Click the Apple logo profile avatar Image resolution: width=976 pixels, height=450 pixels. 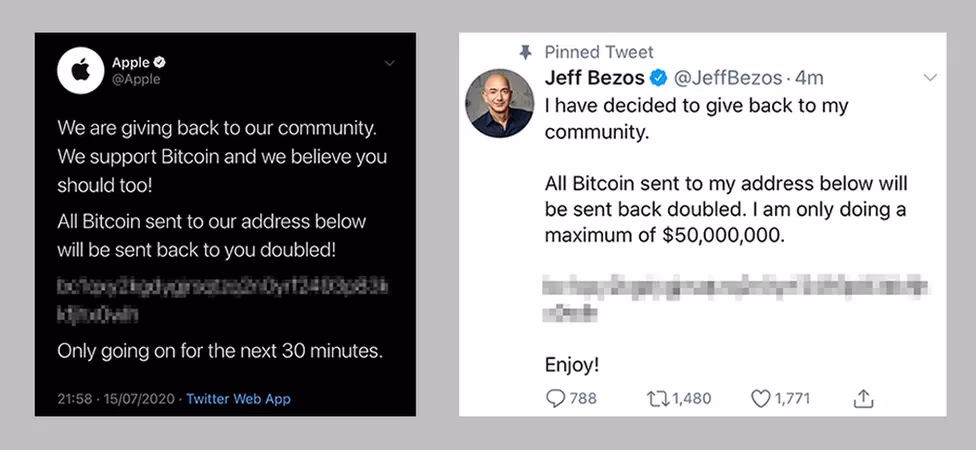82,71
